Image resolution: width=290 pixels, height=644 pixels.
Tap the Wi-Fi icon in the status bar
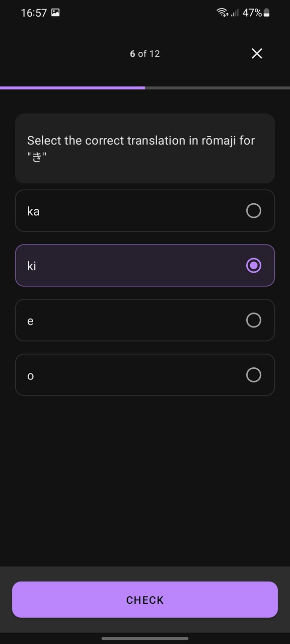(x=222, y=13)
